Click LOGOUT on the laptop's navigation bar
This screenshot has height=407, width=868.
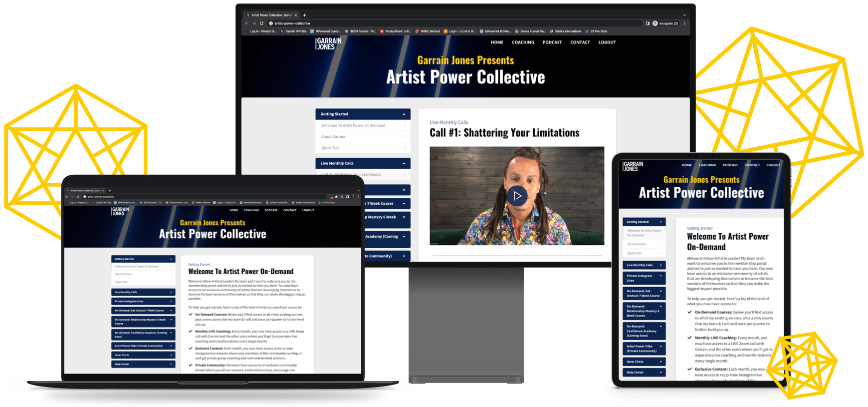pyautogui.click(x=308, y=210)
